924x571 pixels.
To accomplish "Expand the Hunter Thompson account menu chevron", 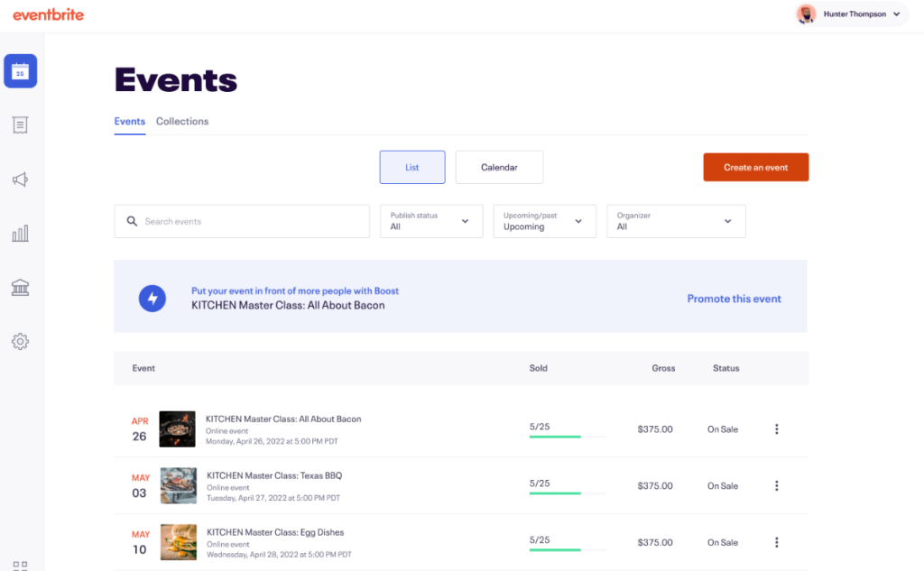I will 896,14.
